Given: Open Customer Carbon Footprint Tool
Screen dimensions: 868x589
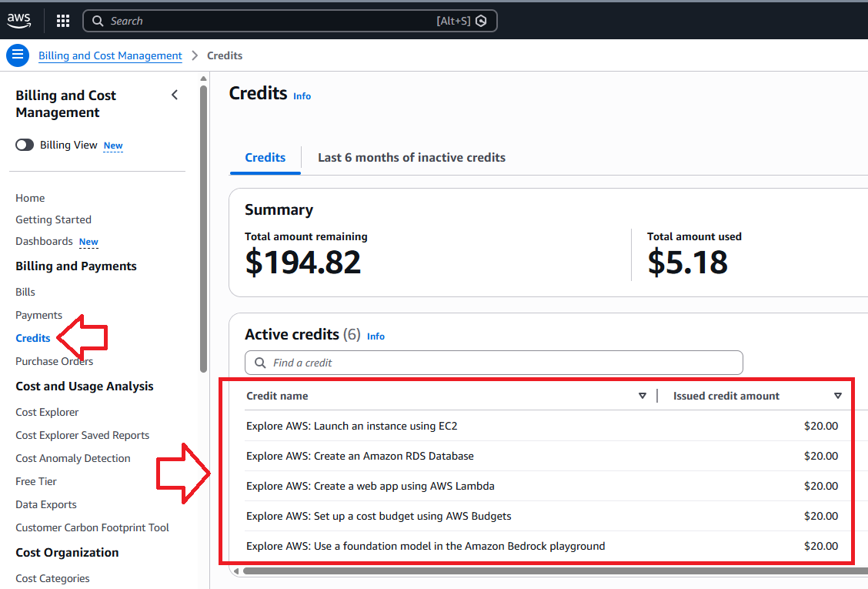Looking at the screenshot, I should (92, 528).
